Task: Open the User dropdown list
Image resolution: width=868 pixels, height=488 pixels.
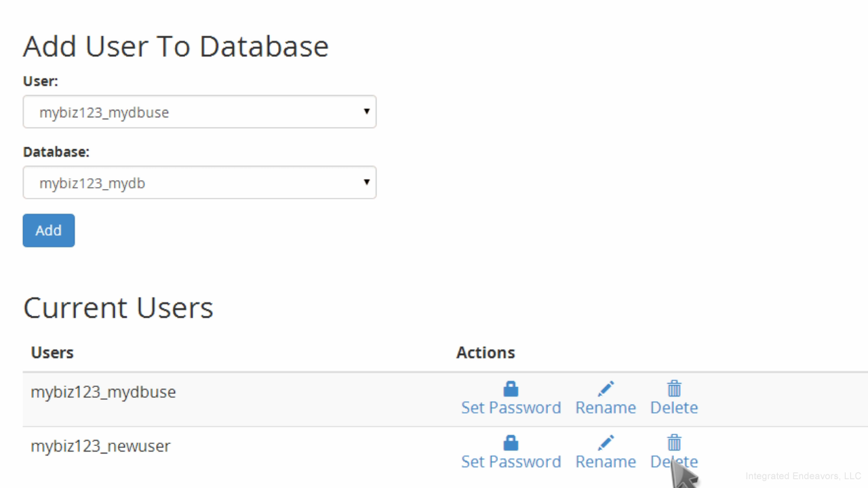Action: tap(199, 112)
